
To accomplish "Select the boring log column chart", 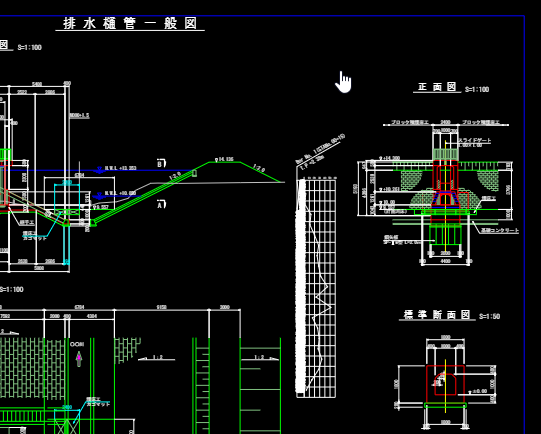I will click(x=316, y=287).
